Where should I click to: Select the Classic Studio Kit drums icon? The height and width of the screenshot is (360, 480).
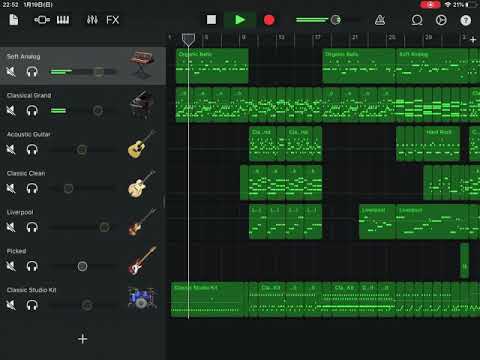[x=142, y=298]
